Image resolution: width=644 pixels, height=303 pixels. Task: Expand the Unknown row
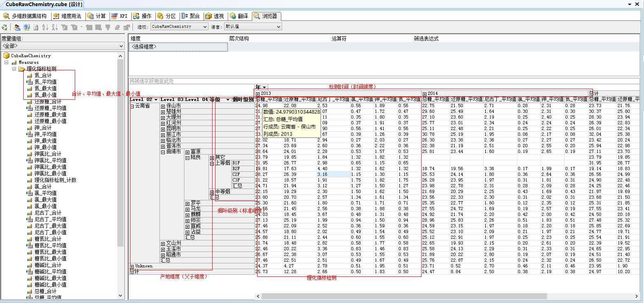[x=132, y=266]
